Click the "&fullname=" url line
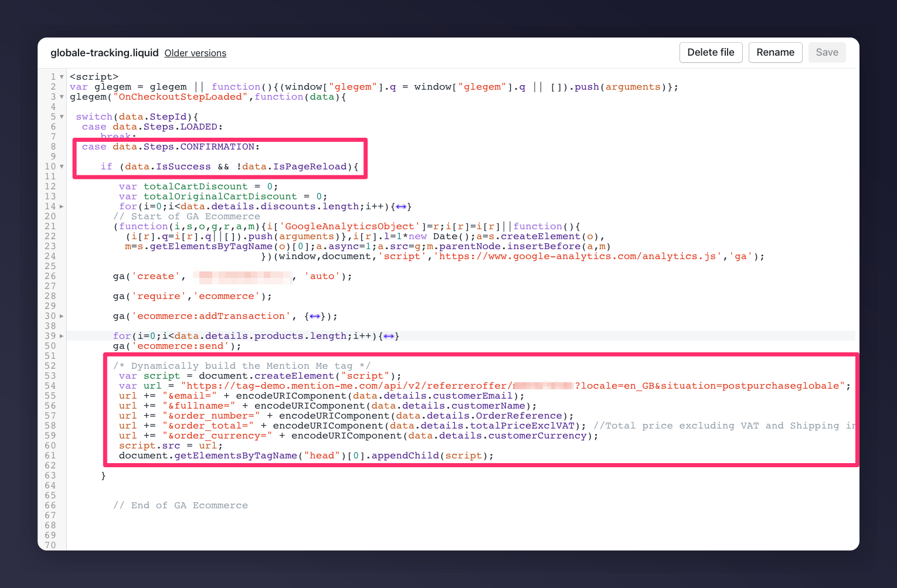This screenshot has width=897, height=588. click(328, 406)
